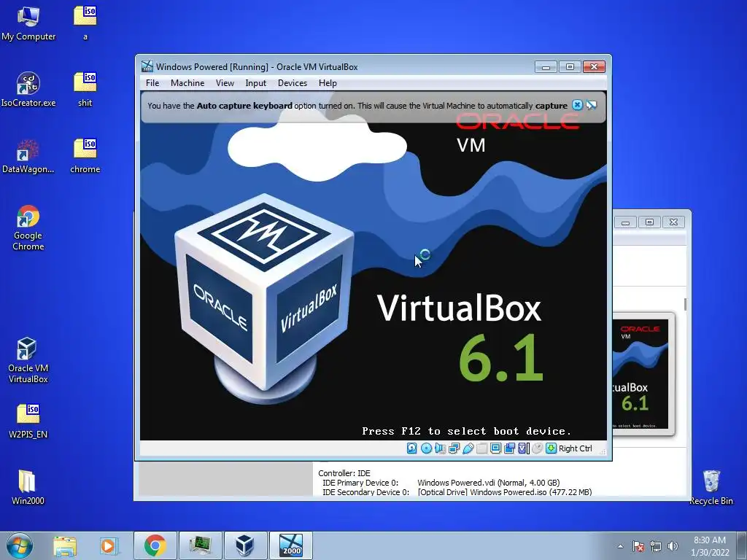Click the network adapters status icon
The width and height of the screenshot is (747, 560).
coord(454,448)
